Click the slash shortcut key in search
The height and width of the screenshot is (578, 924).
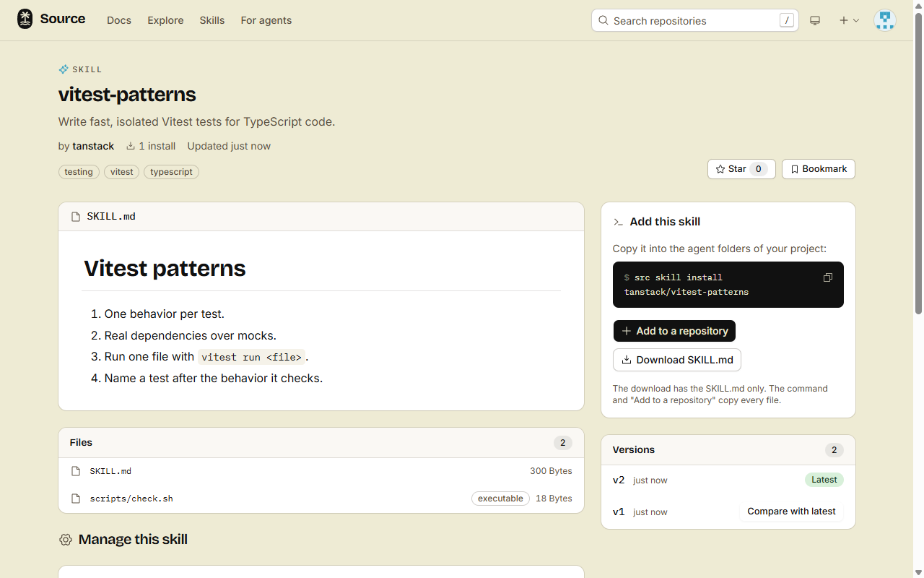click(x=787, y=20)
